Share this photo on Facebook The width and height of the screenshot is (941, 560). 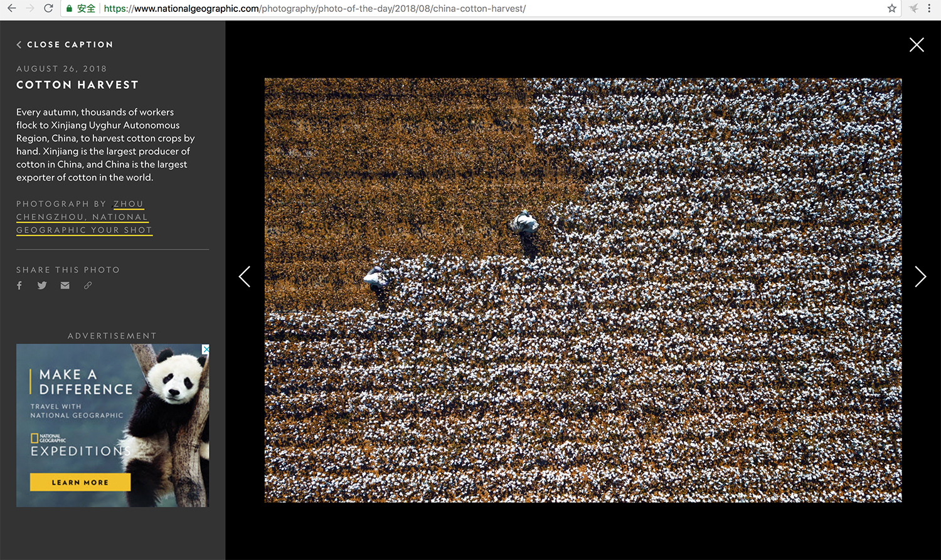coord(19,285)
